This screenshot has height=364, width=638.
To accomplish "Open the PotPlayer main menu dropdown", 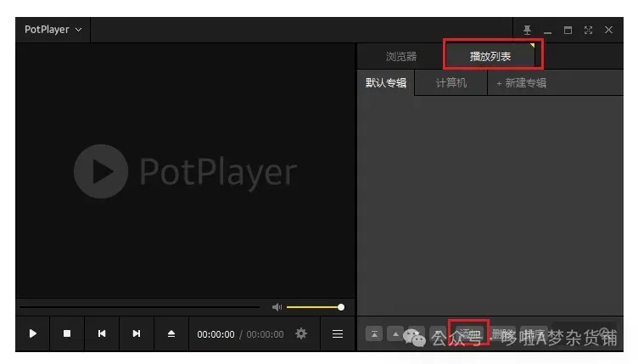I will (53, 30).
